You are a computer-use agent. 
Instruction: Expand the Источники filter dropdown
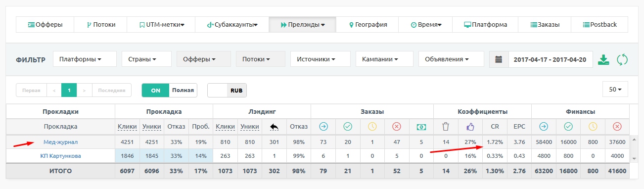pyautogui.click(x=320, y=59)
